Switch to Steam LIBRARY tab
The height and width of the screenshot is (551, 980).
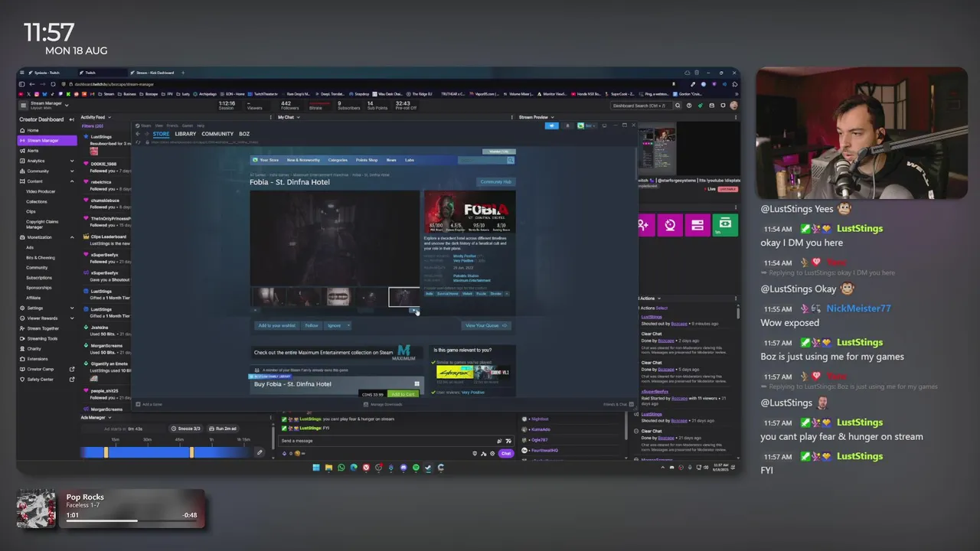click(x=185, y=134)
